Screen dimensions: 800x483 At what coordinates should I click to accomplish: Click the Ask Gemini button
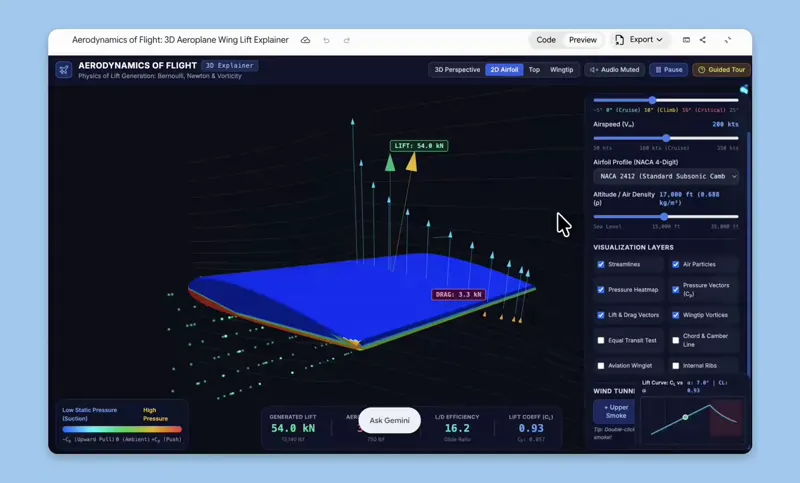390,420
